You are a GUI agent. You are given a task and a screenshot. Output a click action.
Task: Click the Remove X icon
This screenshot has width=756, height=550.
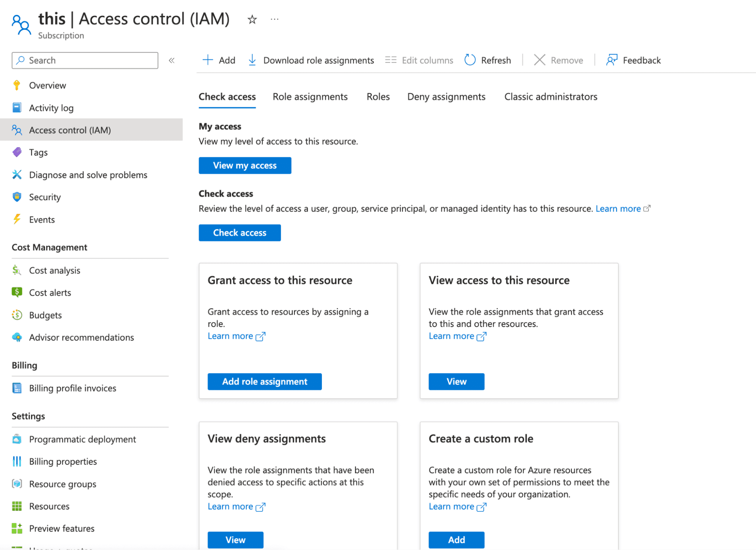540,60
